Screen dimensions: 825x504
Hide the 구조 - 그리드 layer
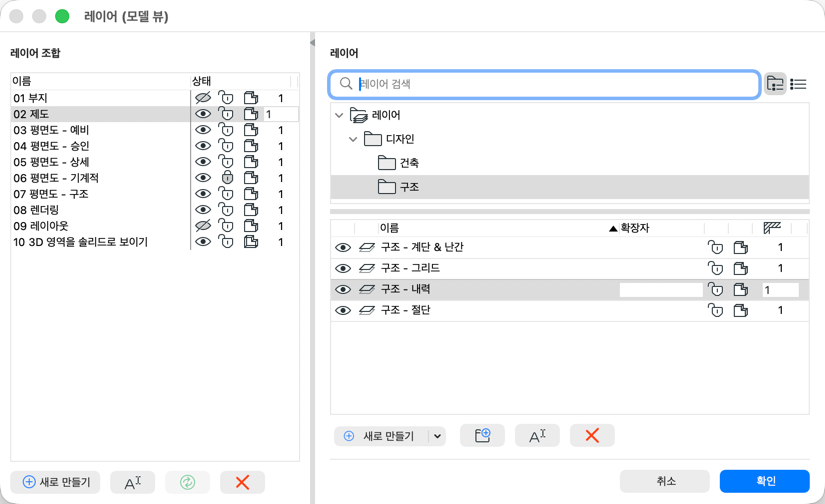[343, 268]
